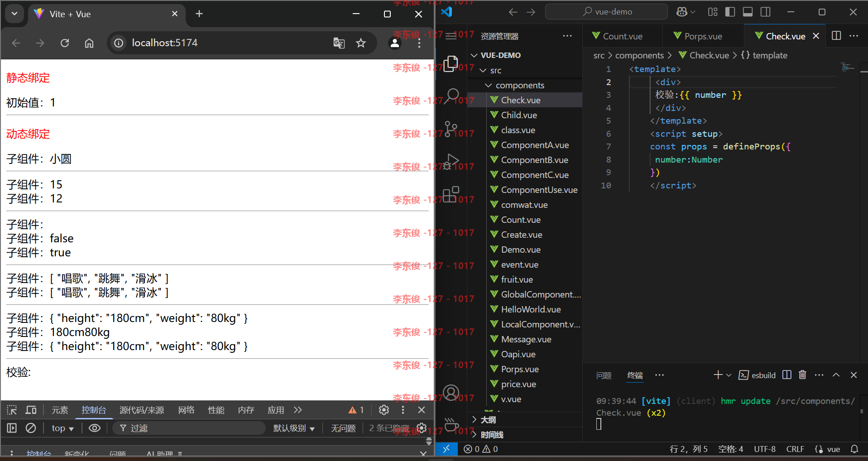This screenshot has height=461, width=868.
Task: Click the errors and warnings status bar item
Action: (481, 449)
